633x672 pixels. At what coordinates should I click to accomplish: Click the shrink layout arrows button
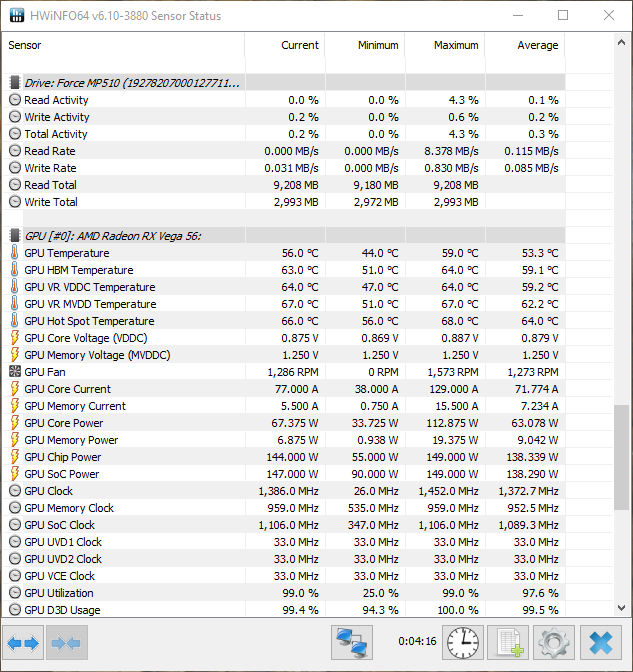point(67,642)
